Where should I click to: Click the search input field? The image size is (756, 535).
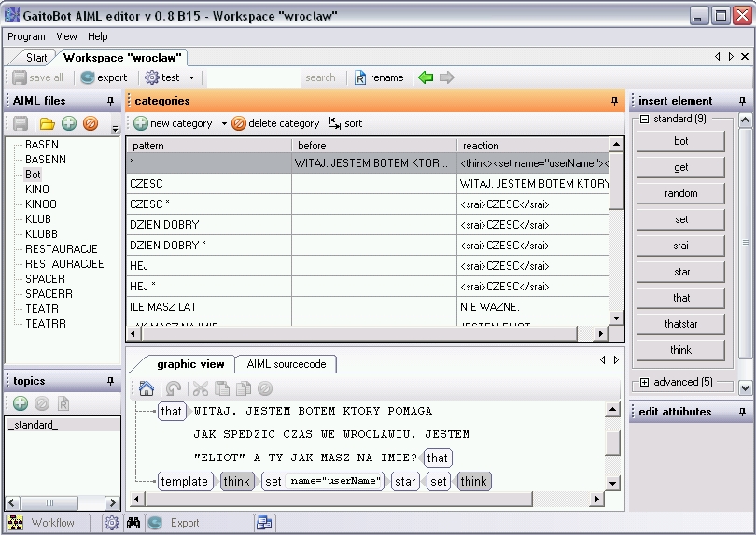point(253,77)
